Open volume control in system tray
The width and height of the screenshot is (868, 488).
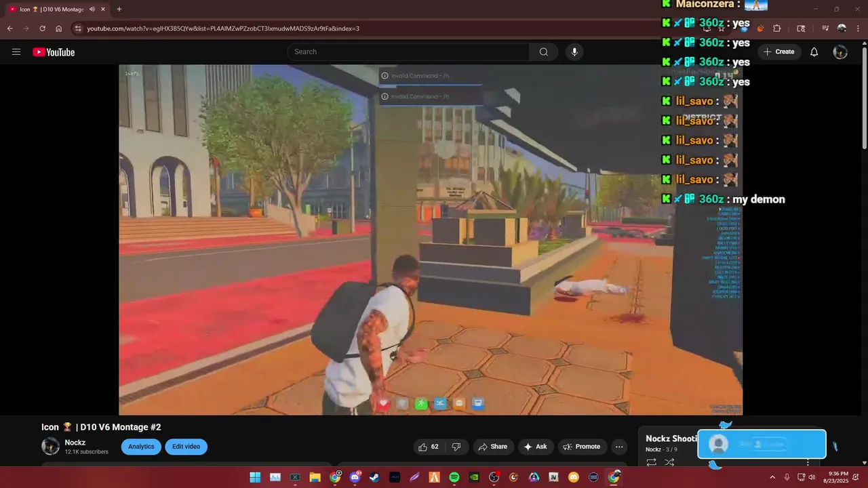pyautogui.click(x=812, y=478)
